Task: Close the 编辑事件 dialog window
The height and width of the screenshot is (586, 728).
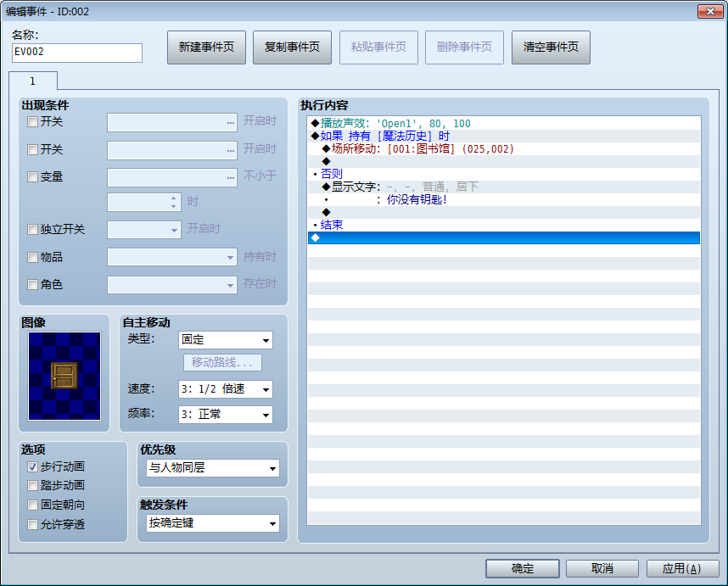Action: pyautogui.click(x=710, y=12)
